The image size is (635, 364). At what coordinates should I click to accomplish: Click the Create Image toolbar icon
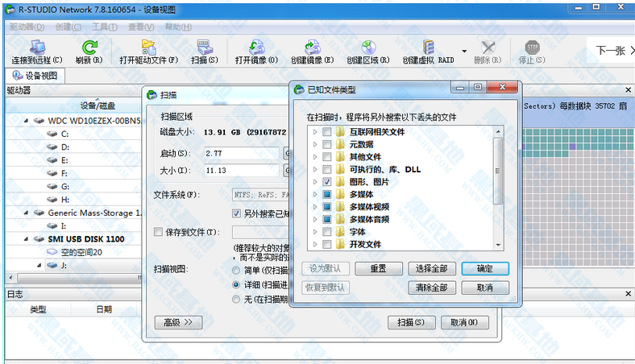tap(312, 48)
